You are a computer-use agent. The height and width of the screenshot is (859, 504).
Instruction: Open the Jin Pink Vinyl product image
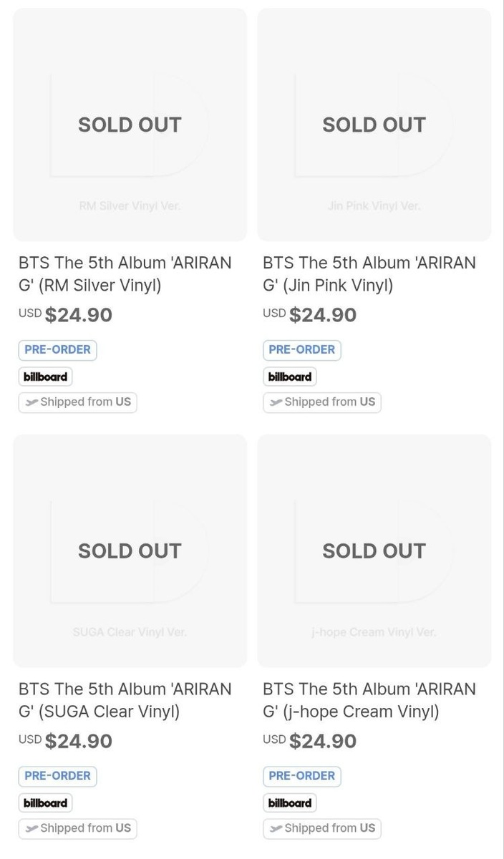click(x=374, y=125)
